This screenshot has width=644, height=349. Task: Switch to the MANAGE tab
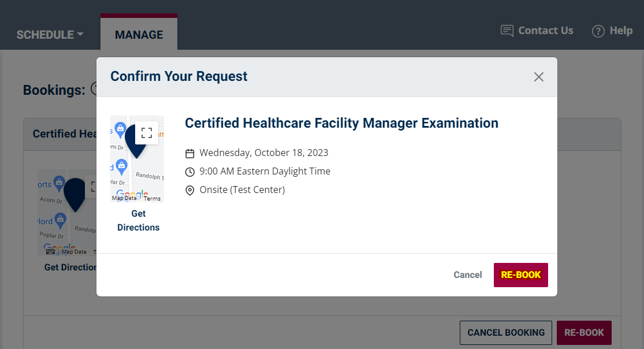139,35
